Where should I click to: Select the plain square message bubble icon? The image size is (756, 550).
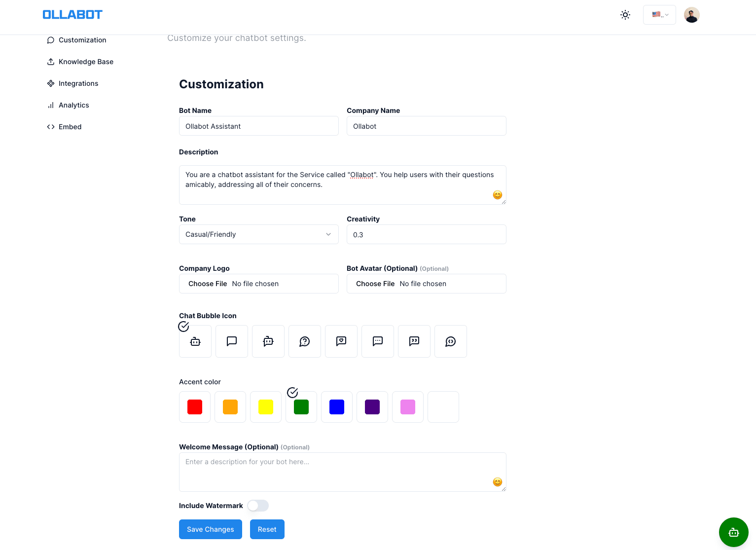[232, 341]
